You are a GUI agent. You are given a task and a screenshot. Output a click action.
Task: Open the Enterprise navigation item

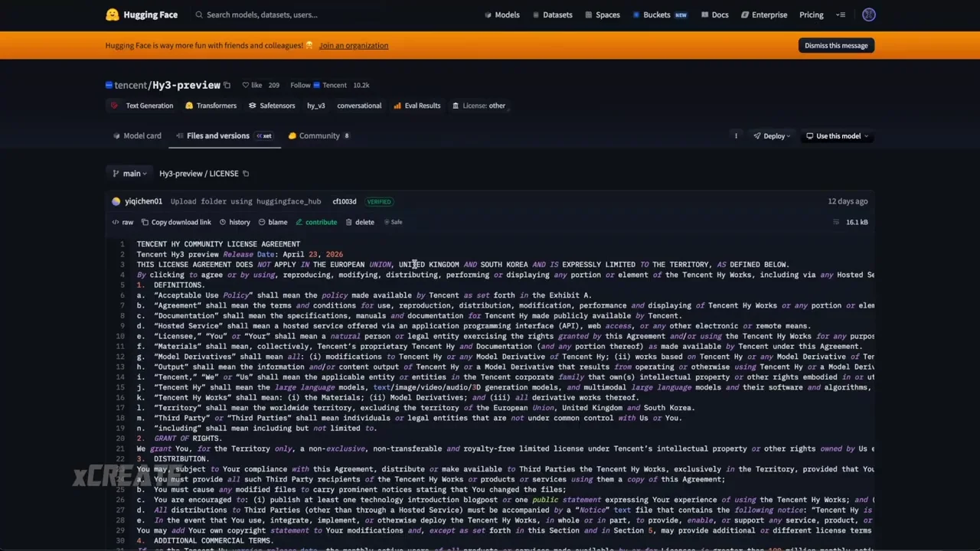point(763,15)
